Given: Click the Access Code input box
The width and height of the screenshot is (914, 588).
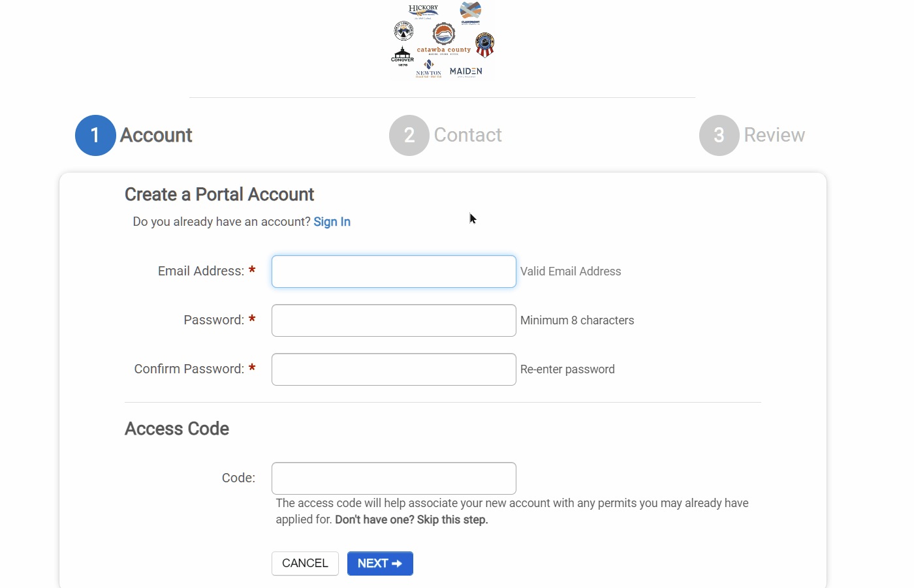Looking at the screenshot, I should 394,478.
